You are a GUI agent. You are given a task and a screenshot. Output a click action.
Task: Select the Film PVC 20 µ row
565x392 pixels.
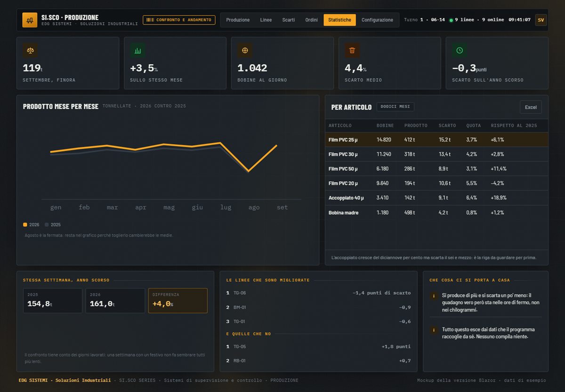(x=436, y=184)
